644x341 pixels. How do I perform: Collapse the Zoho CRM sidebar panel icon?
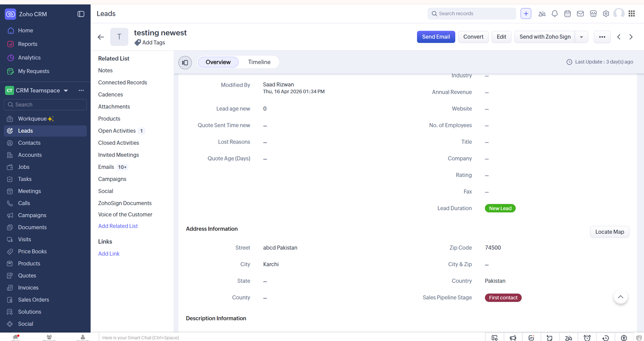81,14
